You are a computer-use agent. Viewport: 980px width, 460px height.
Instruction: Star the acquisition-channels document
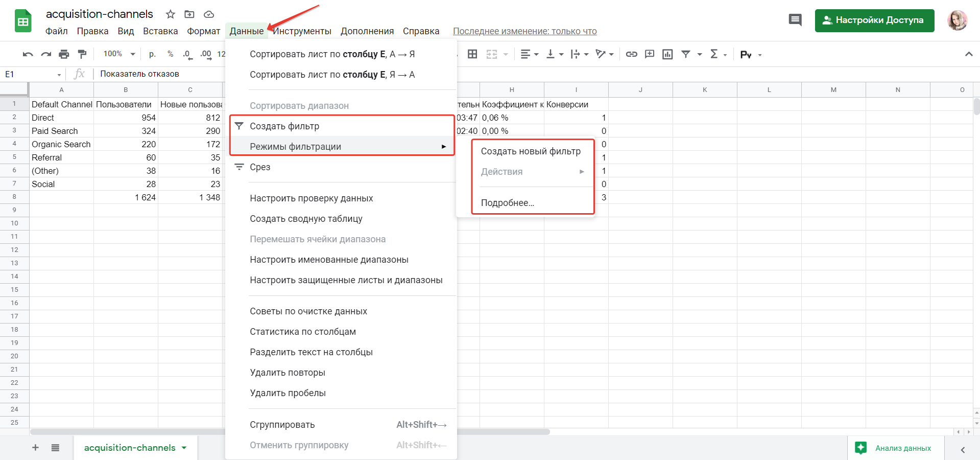pyautogui.click(x=171, y=14)
